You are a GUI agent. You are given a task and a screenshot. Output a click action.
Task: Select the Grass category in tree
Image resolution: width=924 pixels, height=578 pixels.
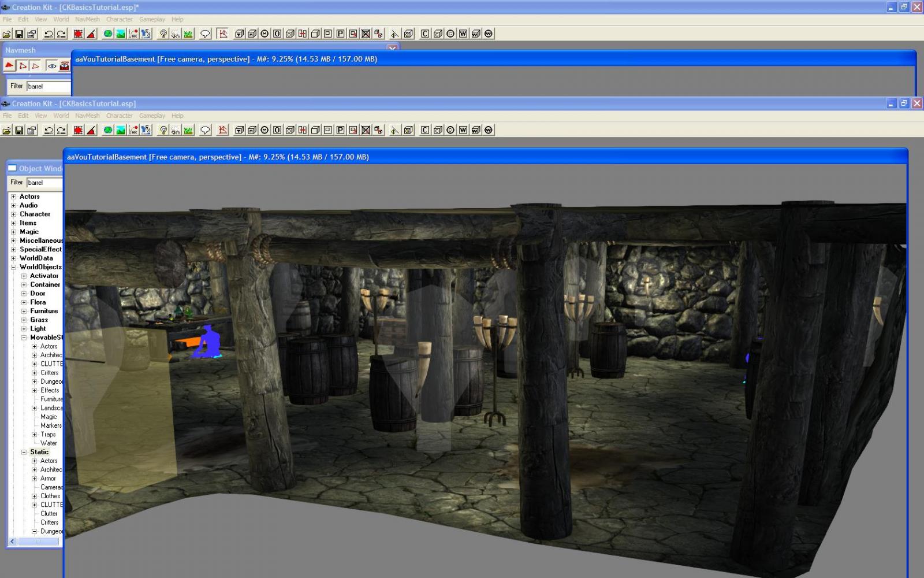[39, 320]
